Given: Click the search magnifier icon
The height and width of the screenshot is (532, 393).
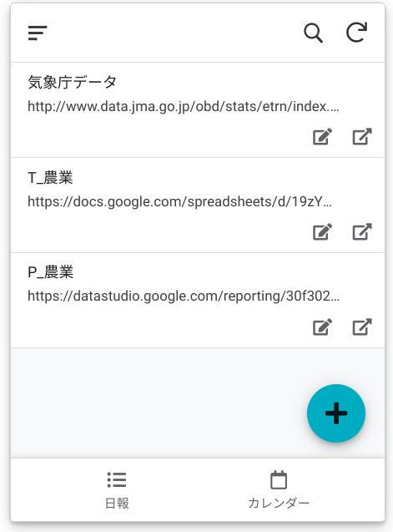Looking at the screenshot, I should pos(313,33).
